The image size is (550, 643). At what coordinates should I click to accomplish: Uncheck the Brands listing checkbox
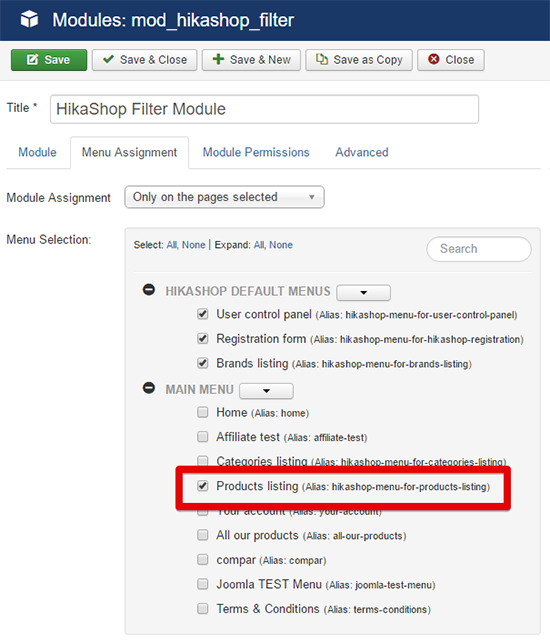203,363
